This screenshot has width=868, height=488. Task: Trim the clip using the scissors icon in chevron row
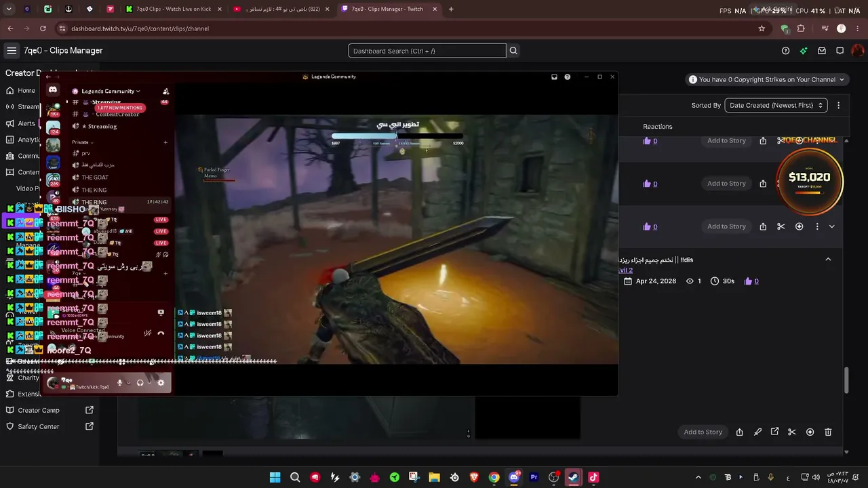pyautogui.click(x=781, y=226)
